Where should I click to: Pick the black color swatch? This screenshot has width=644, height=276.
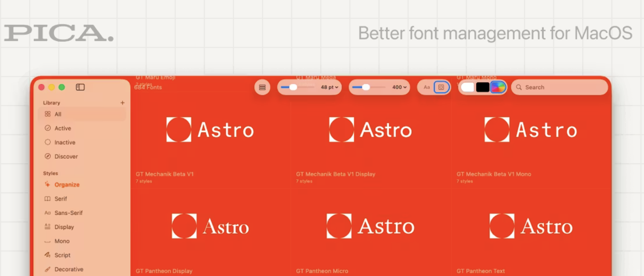pos(482,87)
